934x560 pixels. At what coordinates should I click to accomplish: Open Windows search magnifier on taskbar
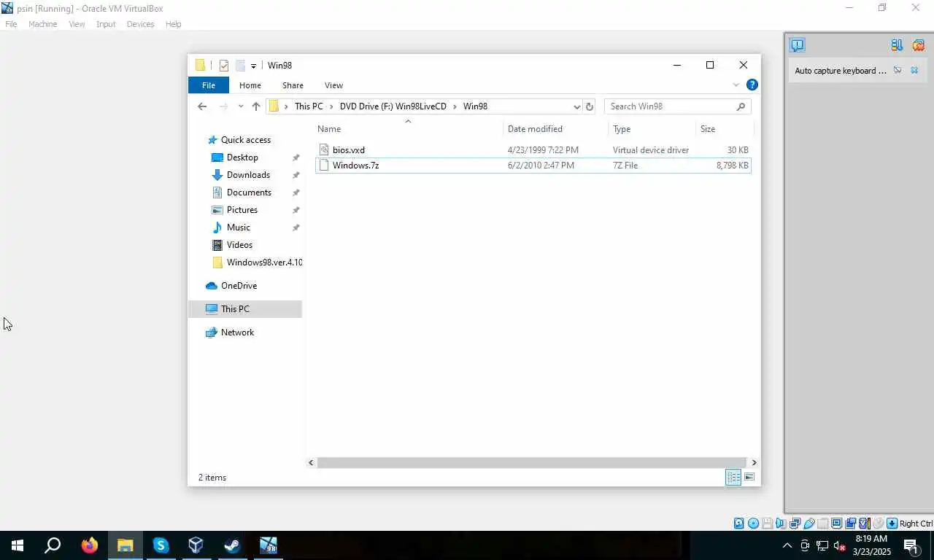tap(53, 545)
